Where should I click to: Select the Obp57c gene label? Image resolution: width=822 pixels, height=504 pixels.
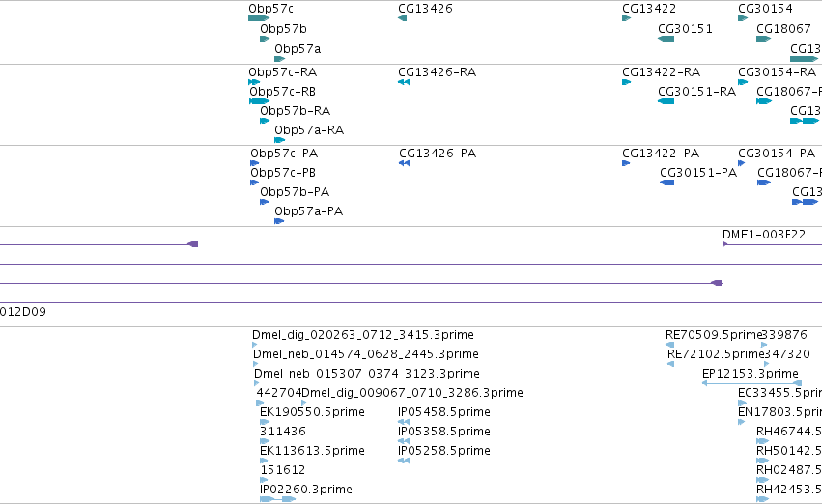pos(271,9)
